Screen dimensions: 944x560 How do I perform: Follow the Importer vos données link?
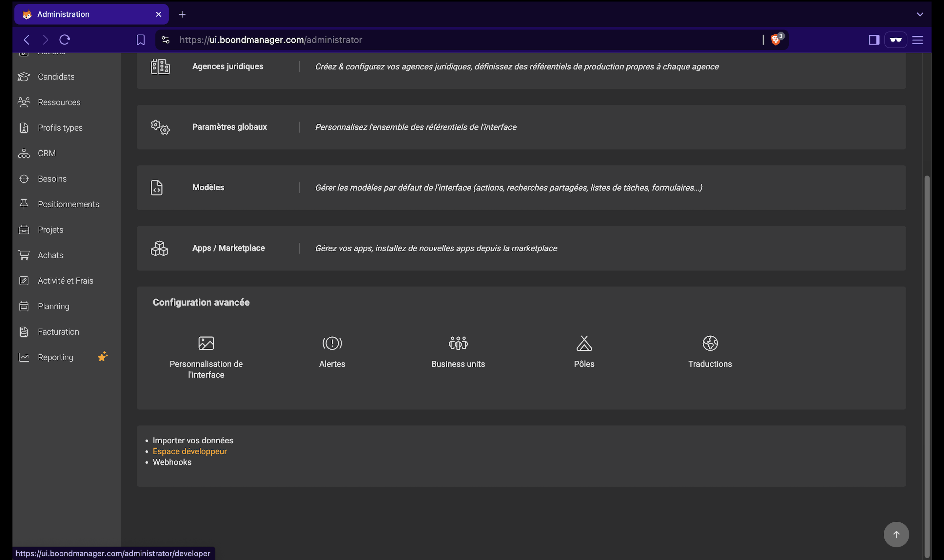[193, 440]
